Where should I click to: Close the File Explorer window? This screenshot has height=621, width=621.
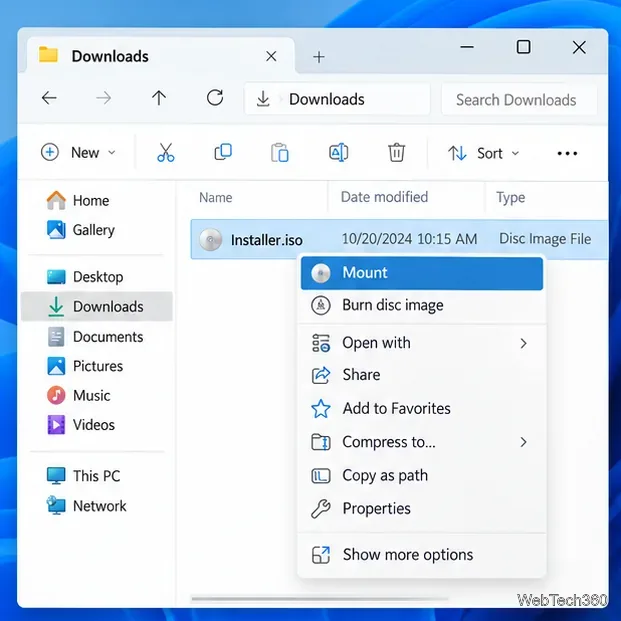click(x=579, y=47)
